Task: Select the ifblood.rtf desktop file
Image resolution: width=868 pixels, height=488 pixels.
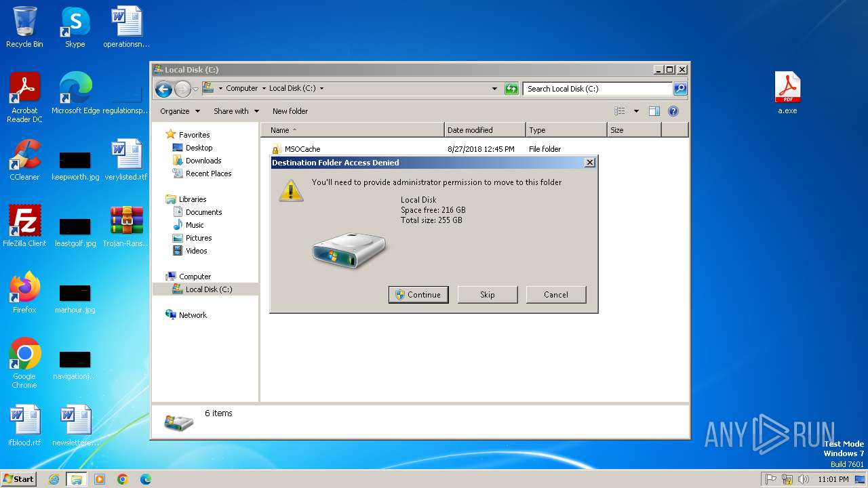Action: [x=24, y=426]
